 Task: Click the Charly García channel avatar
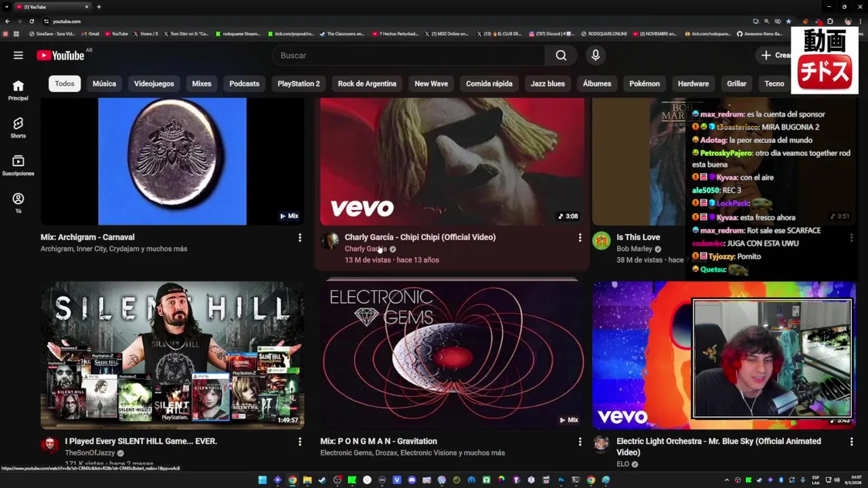click(x=330, y=241)
